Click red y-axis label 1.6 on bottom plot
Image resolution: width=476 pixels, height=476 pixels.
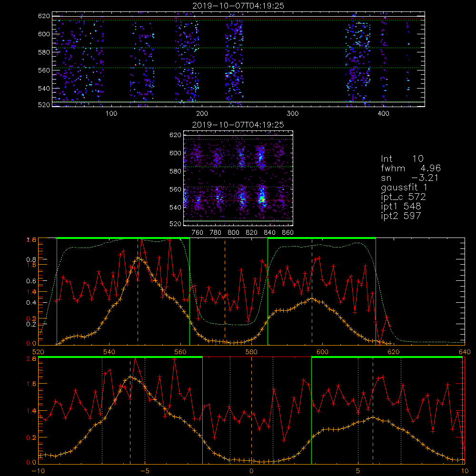point(31,384)
